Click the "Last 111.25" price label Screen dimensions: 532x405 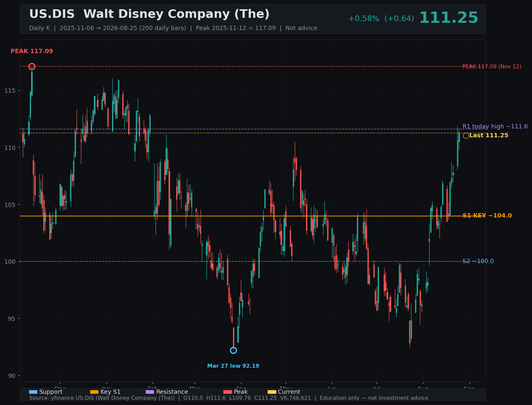click(489, 136)
